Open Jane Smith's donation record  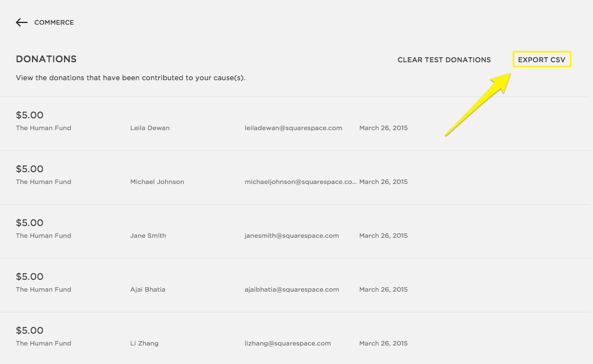148,236
